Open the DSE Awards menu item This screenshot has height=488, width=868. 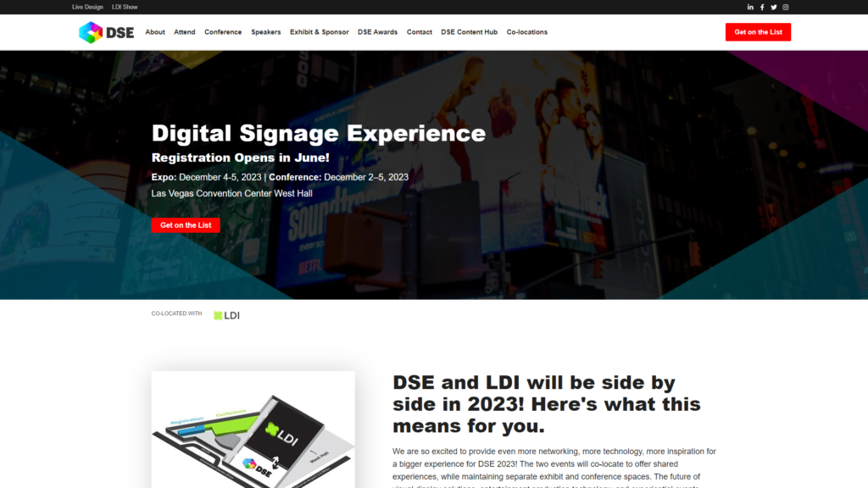point(377,32)
